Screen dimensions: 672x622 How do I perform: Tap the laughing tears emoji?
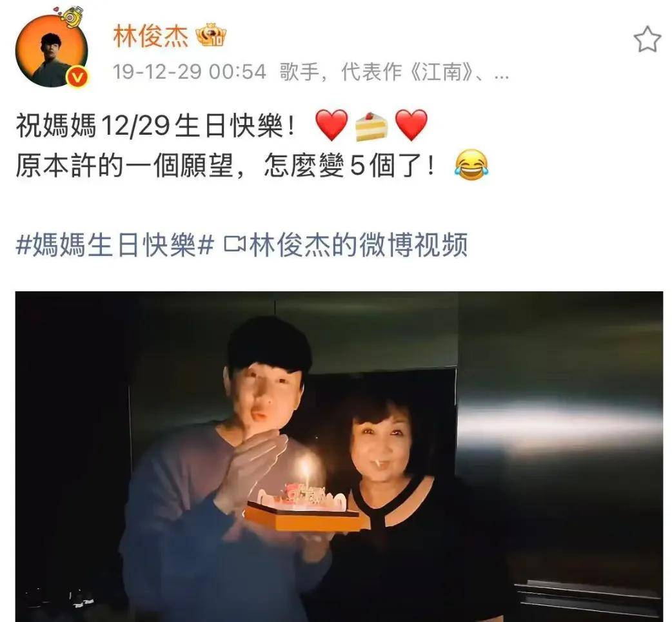[x=471, y=164]
